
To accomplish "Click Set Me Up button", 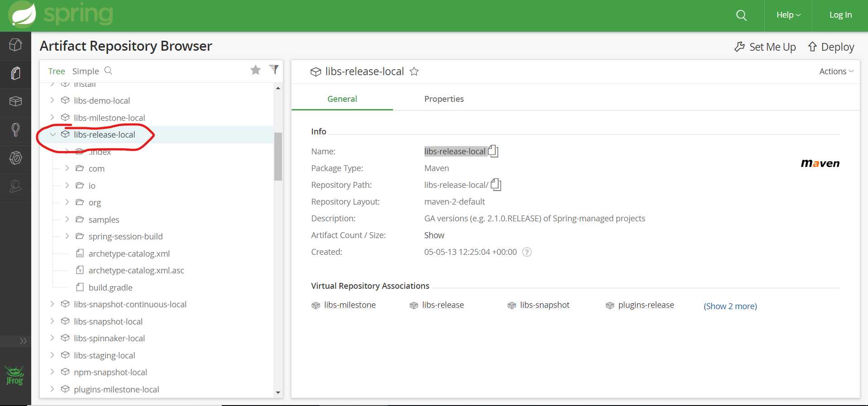I will click(765, 47).
